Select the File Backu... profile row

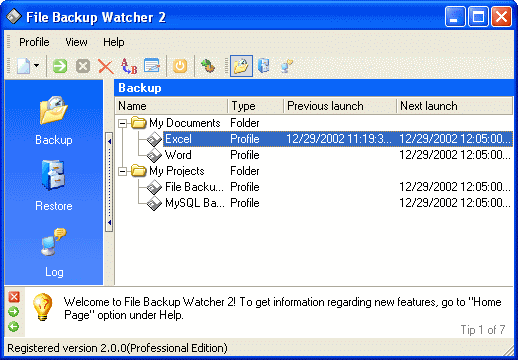(x=314, y=187)
